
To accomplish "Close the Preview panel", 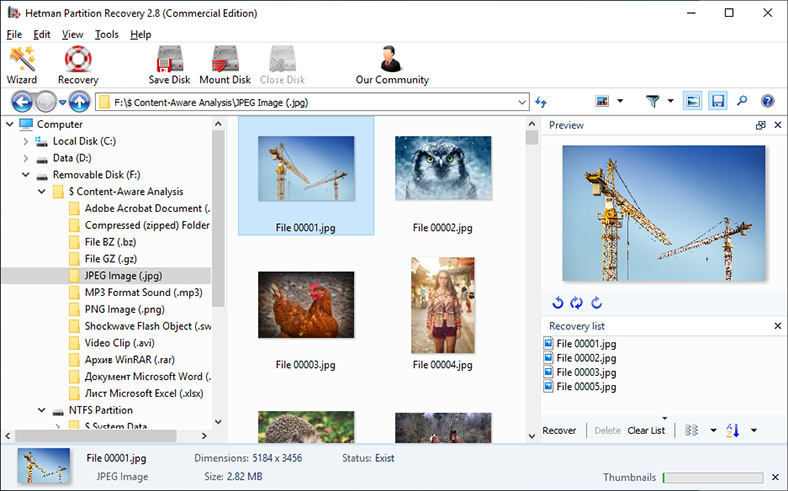I will (x=777, y=125).
